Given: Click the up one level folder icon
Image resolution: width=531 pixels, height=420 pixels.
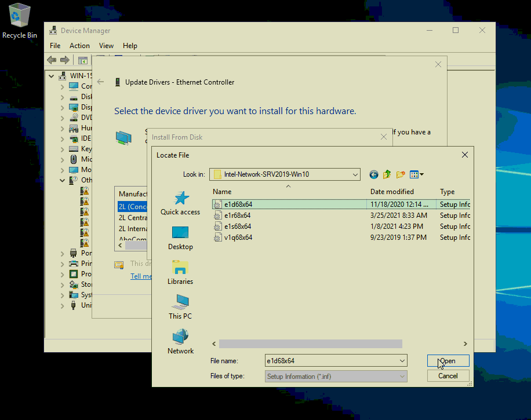Looking at the screenshot, I should coord(387,174).
